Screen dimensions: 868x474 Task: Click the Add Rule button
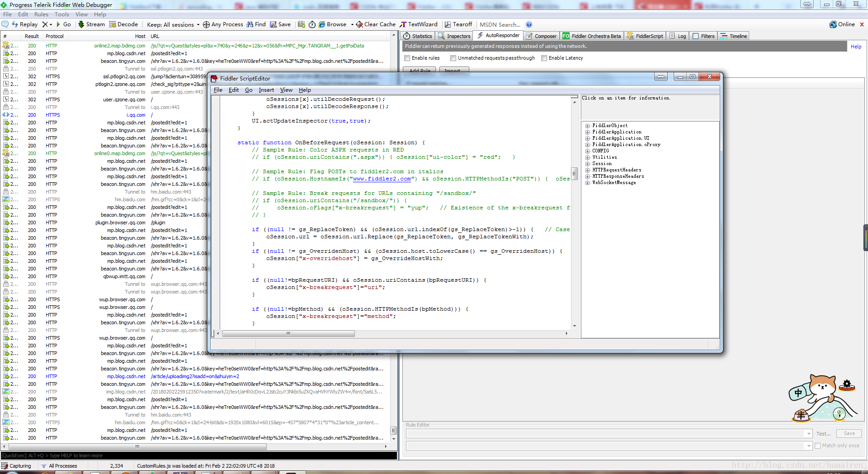pos(420,70)
